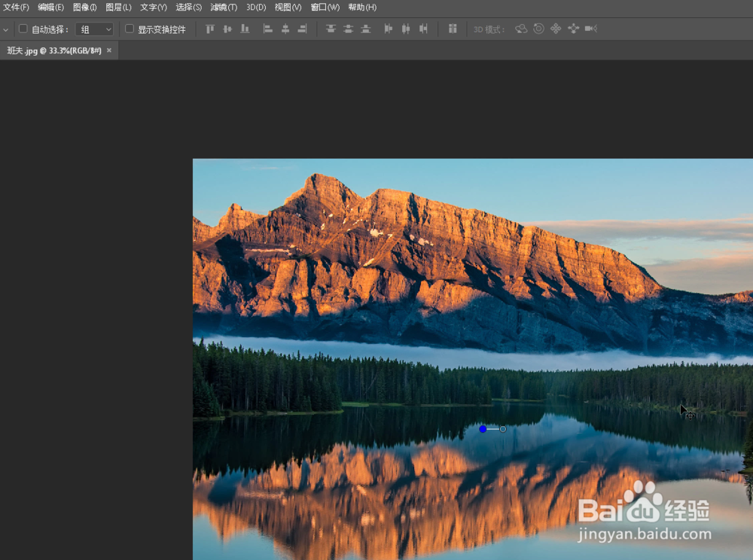Viewport: 753px width, 560px height.
Task: Open the 图像(I) menu
Action: pos(84,8)
